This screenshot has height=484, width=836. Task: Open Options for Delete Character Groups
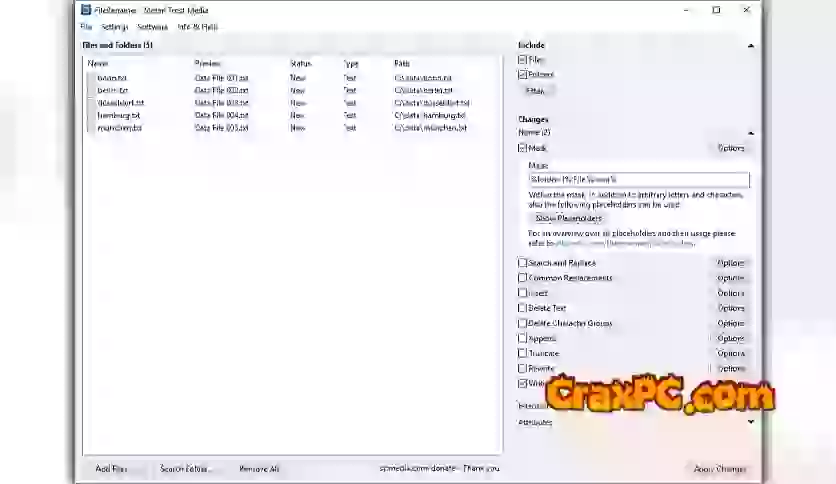point(730,323)
